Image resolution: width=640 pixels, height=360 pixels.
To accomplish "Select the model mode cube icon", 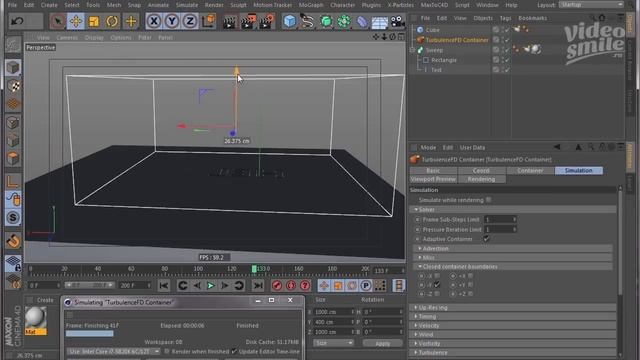I will [13, 67].
